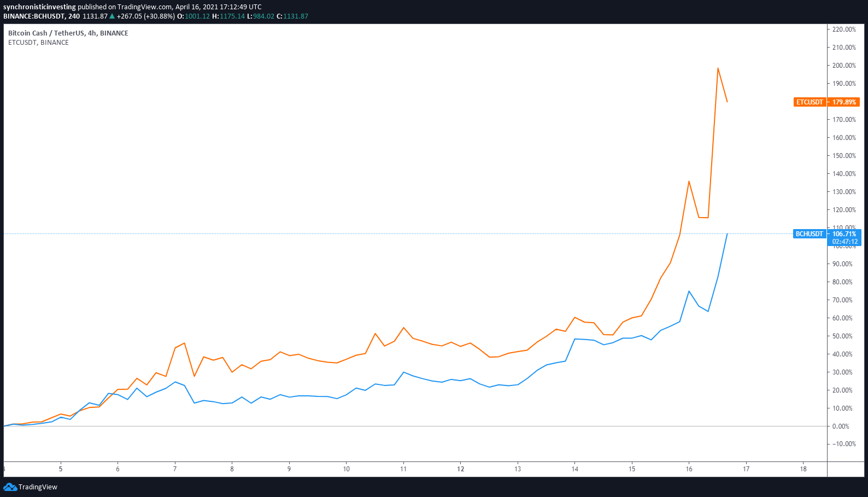Select the 179.89% orange price tag
Screen dimensions: 868x497
(844, 102)
